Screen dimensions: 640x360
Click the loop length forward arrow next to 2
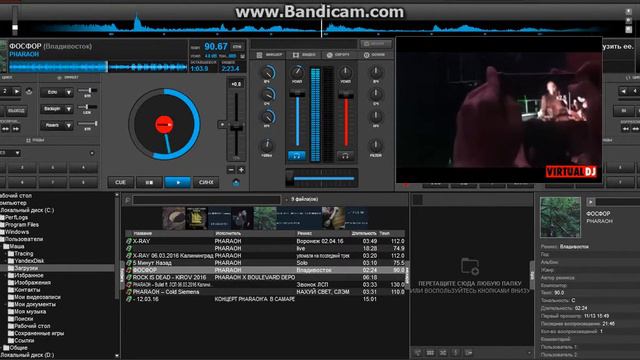pyautogui.click(x=17, y=91)
